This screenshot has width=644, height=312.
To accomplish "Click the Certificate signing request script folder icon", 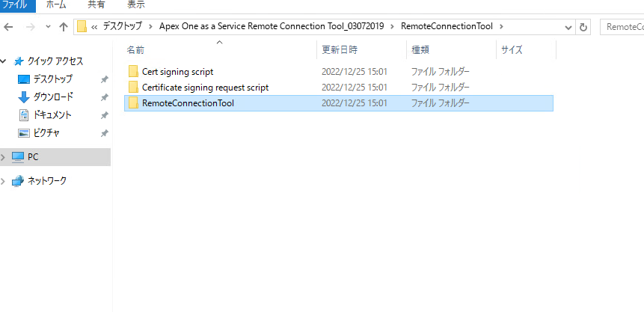I will click(x=134, y=87).
